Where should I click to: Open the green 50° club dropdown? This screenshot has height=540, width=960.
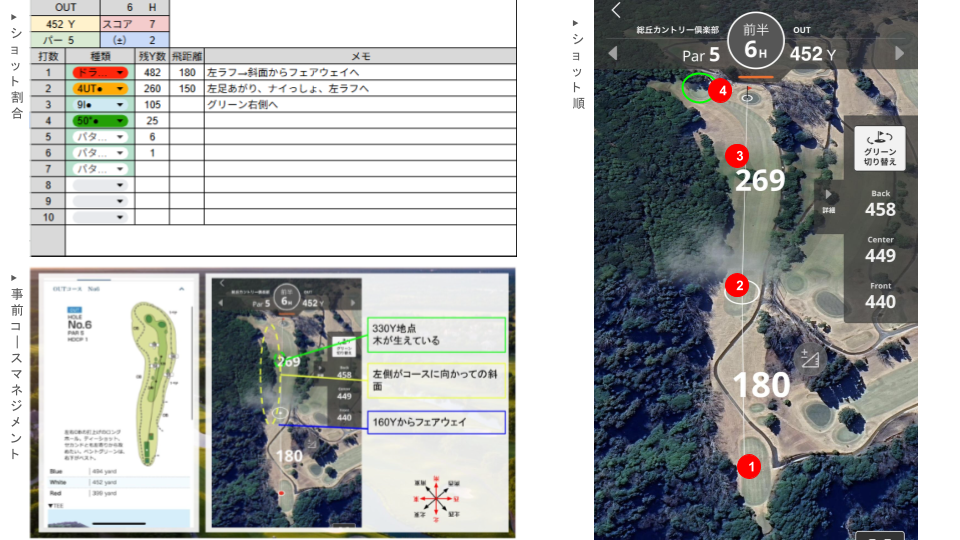(120, 121)
